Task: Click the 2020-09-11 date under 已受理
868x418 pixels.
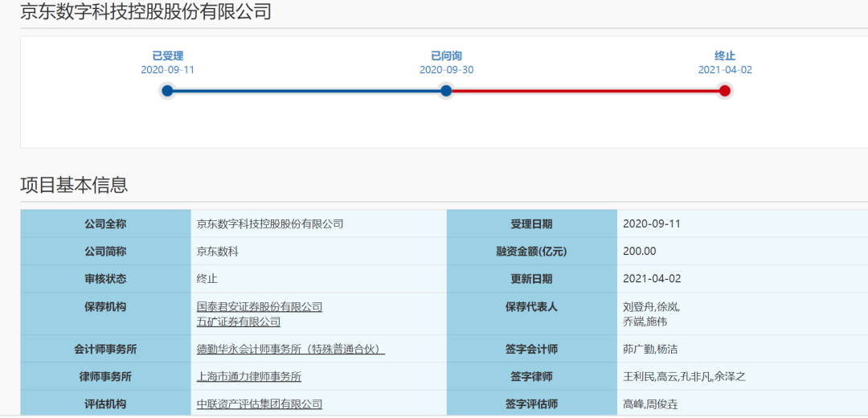Action: [x=168, y=70]
